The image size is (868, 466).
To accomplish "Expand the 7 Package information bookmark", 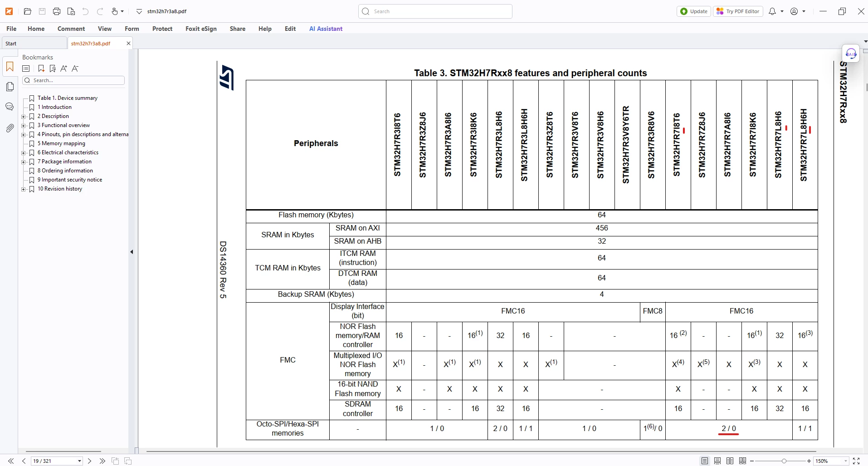I will [x=24, y=162].
